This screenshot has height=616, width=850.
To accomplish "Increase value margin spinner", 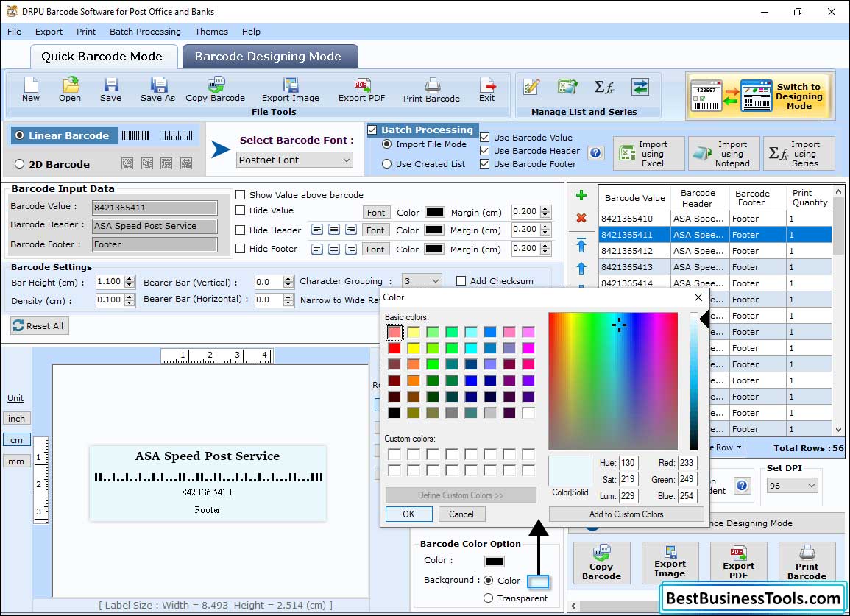I will pyautogui.click(x=546, y=209).
